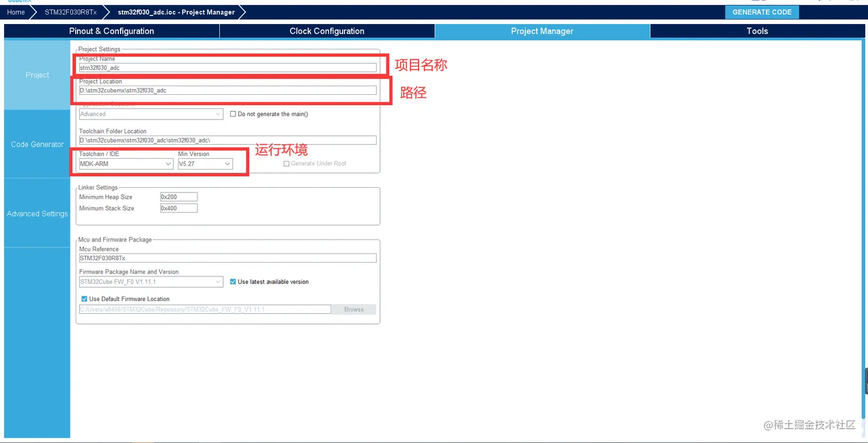Go to Home breadcrumb

coord(15,12)
